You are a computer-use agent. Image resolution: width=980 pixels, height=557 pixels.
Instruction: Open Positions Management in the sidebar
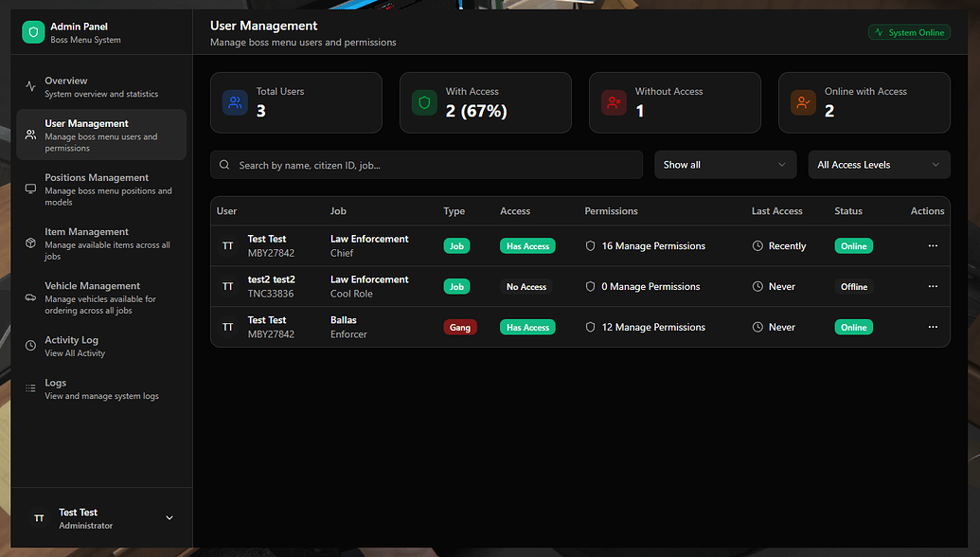[101, 189]
